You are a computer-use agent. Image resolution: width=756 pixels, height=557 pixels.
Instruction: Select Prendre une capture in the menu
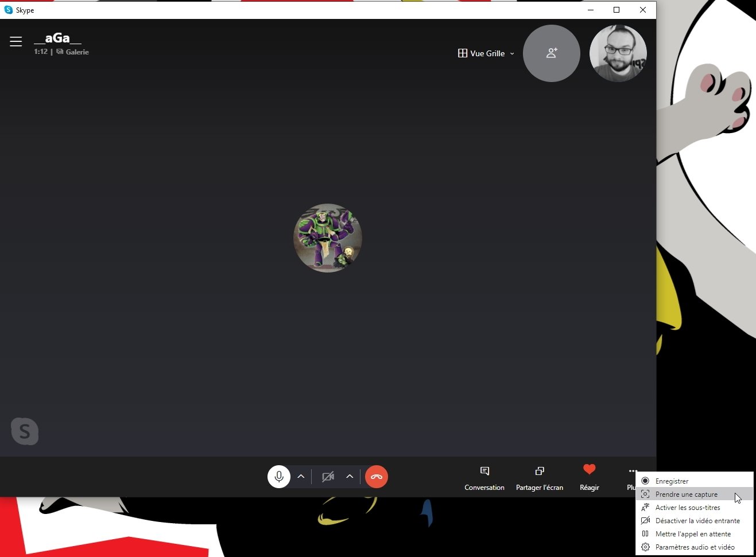[686, 494]
